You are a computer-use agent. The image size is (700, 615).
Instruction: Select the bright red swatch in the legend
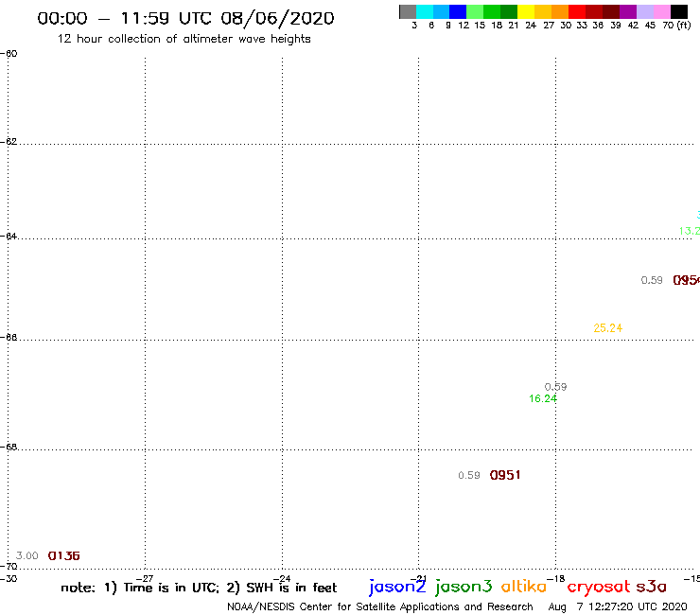[x=577, y=11]
